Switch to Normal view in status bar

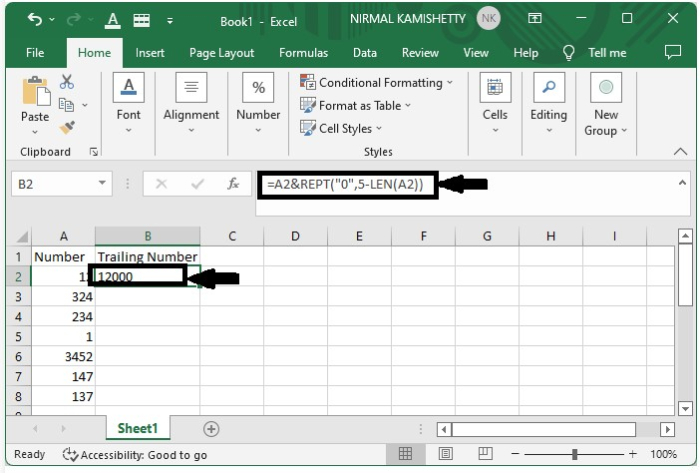point(405,454)
